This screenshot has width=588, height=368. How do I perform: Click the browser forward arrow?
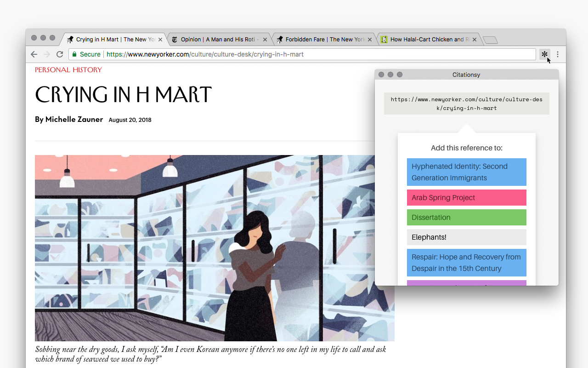tap(46, 54)
